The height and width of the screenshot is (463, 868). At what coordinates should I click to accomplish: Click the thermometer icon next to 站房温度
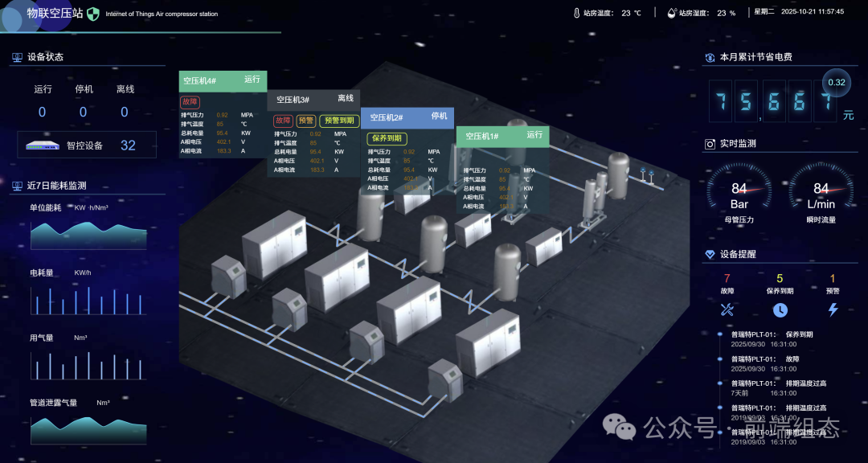(x=576, y=13)
